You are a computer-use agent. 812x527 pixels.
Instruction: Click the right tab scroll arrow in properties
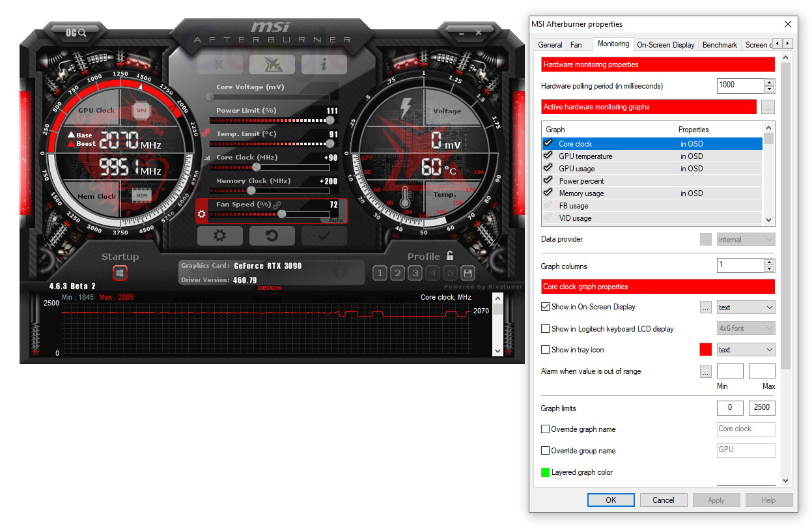click(x=787, y=44)
